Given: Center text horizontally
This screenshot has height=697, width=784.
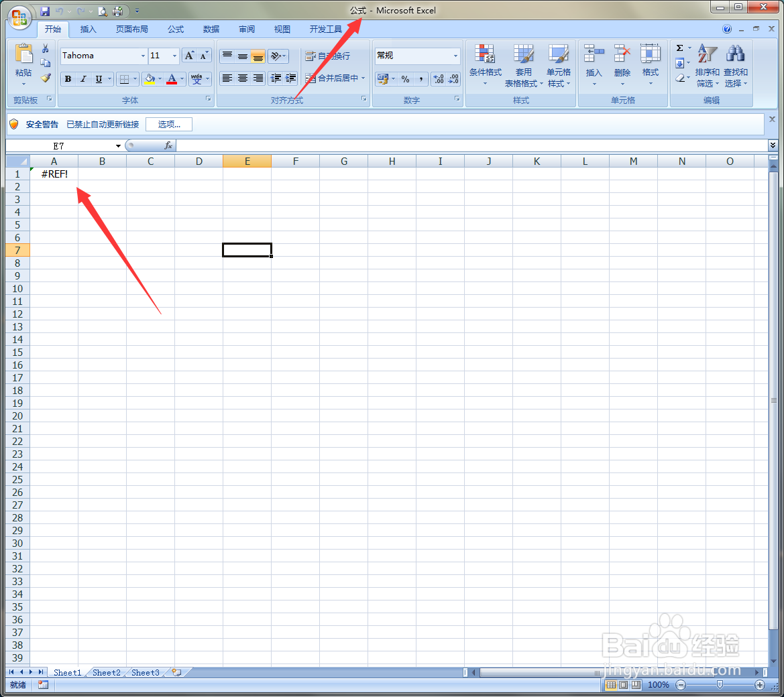Looking at the screenshot, I should [x=243, y=78].
